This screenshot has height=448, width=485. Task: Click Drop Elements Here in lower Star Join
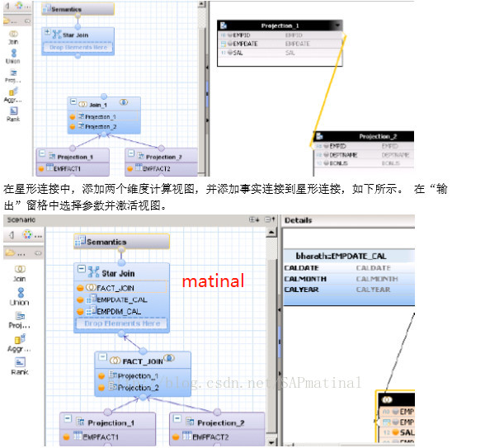click(121, 323)
